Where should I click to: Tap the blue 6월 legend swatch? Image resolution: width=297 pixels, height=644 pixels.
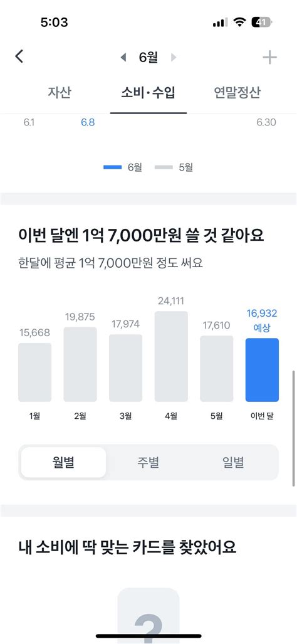(112, 167)
